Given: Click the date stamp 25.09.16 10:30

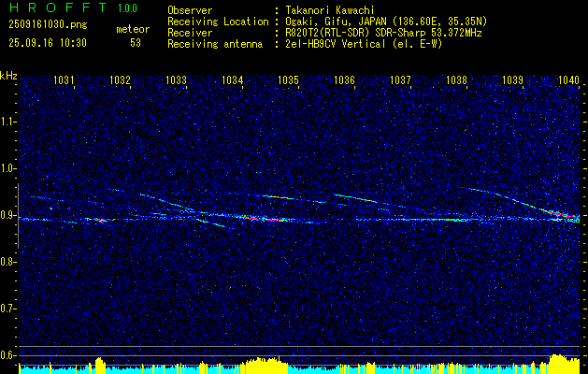Looking at the screenshot, I should pos(48,43).
